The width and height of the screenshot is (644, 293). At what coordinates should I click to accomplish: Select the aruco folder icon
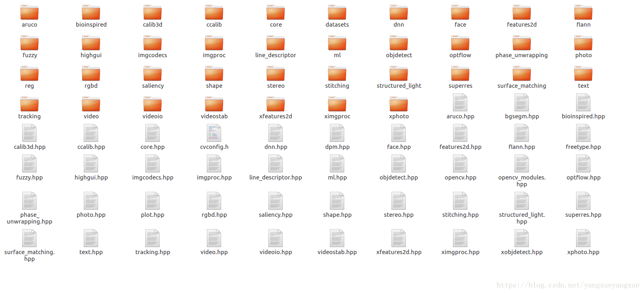[x=29, y=12]
